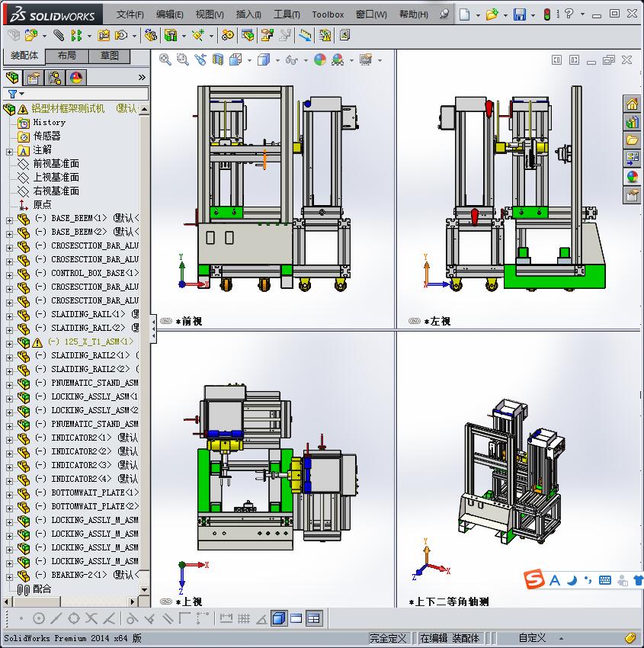This screenshot has width=644, height=648.
Task: Click the status bar tag icon
Action: [x=630, y=637]
